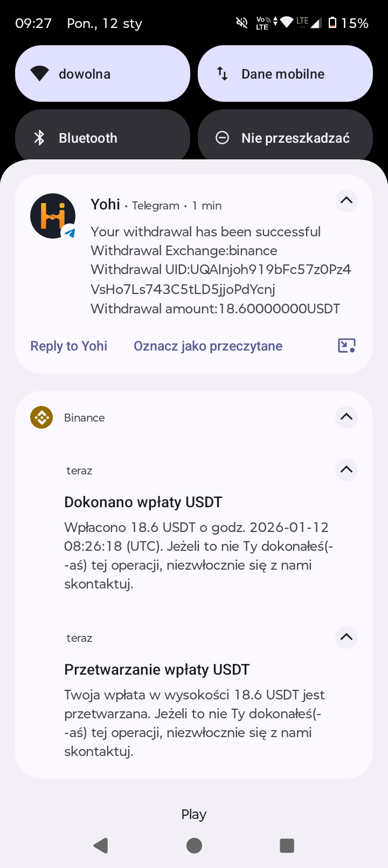Tap the muted ringer status icon
The width and height of the screenshot is (388, 868).
(242, 23)
